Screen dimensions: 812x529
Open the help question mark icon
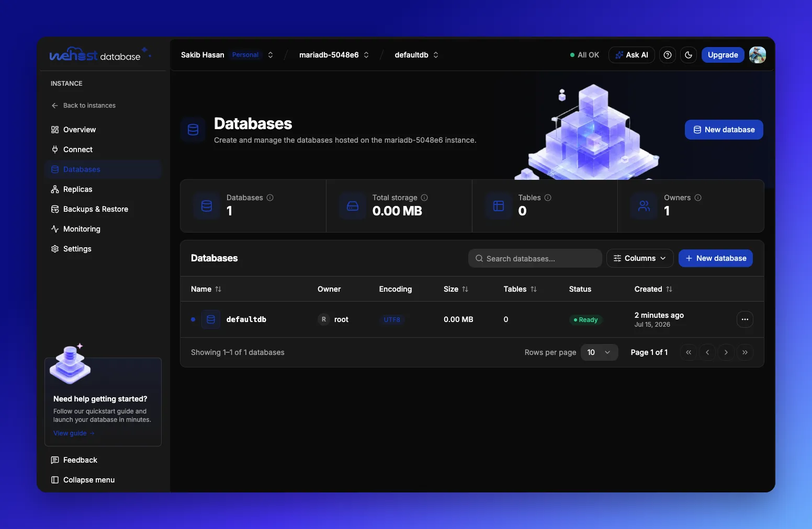pos(668,55)
